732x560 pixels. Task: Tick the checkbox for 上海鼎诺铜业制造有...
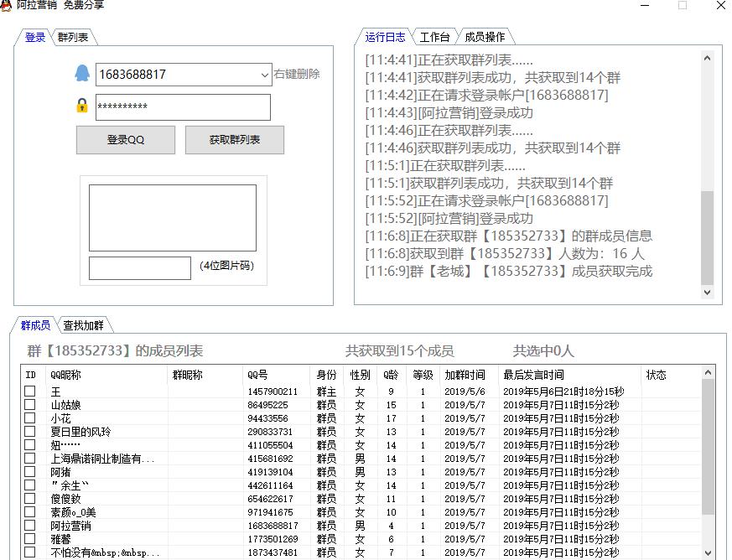point(30,459)
